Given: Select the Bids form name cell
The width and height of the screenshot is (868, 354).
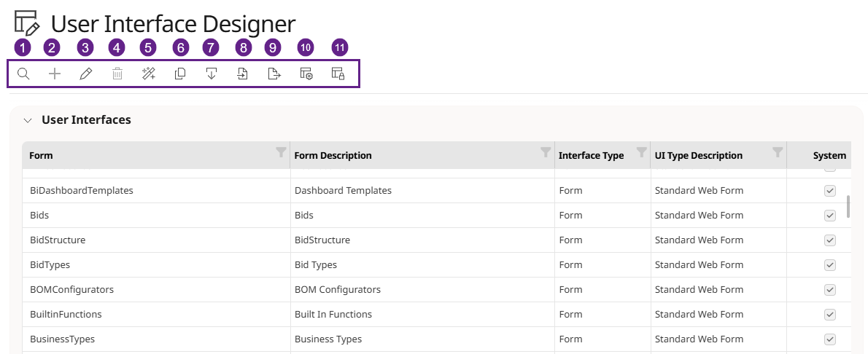Looking at the screenshot, I should [x=156, y=215].
